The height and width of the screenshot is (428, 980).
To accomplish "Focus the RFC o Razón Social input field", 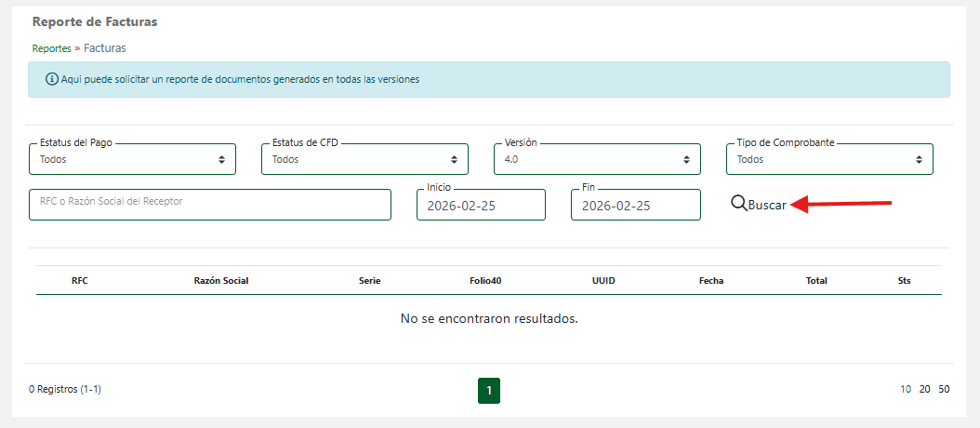I will 210,205.
